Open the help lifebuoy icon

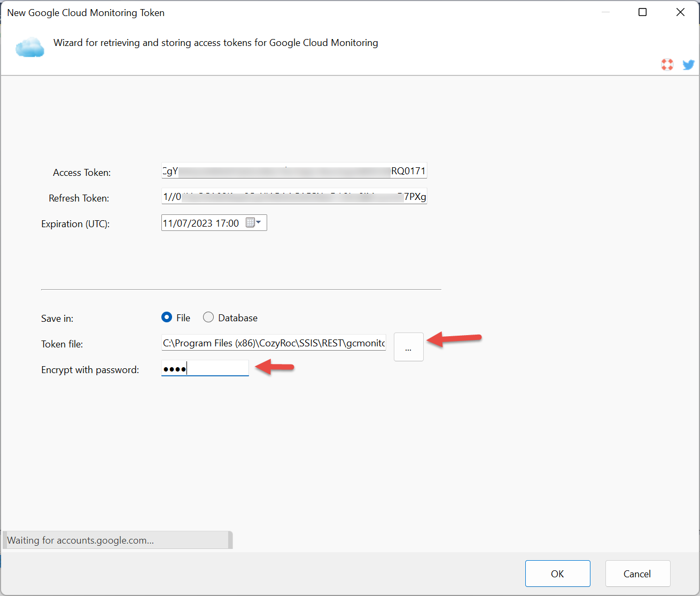coord(667,65)
